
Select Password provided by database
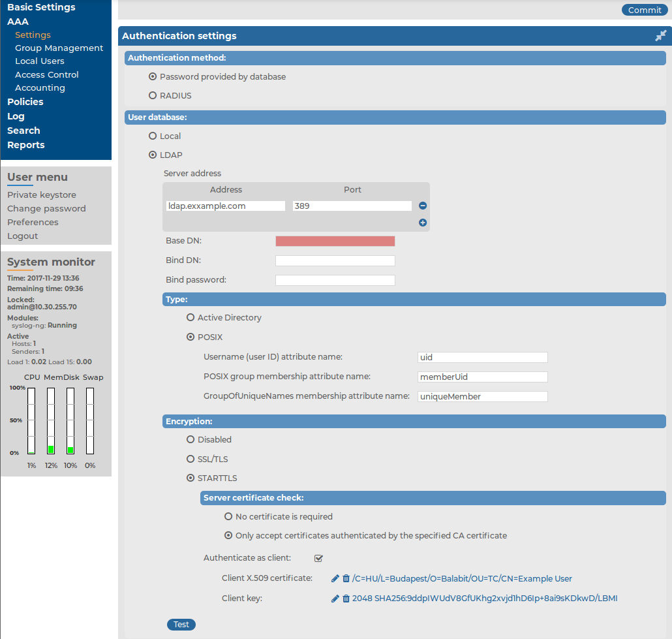pyautogui.click(x=153, y=77)
